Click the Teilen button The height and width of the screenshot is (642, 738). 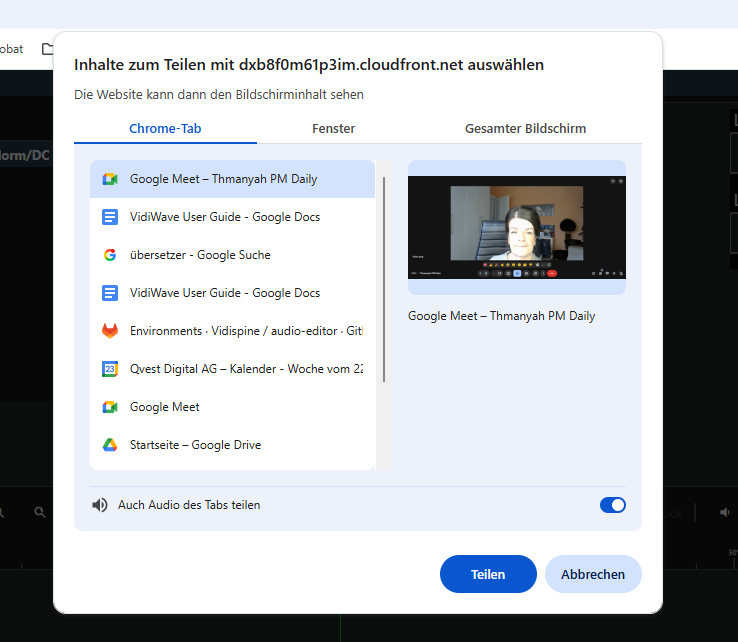pyautogui.click(x=488, y=574)
